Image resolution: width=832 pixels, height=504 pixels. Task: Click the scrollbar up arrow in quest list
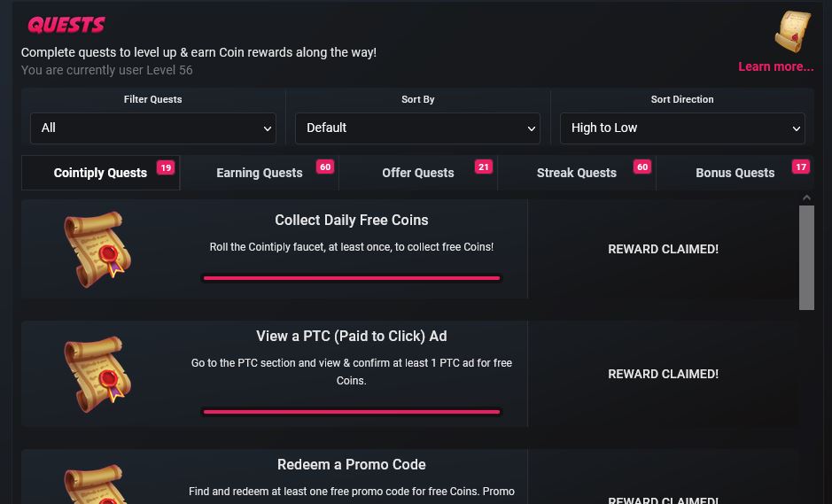[x=806, y=198]
